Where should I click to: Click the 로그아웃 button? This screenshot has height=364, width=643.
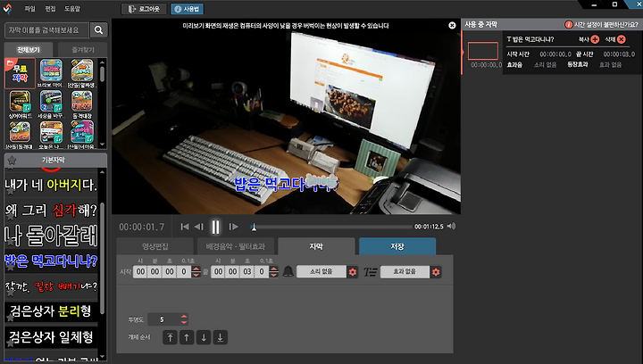point(144,9)
